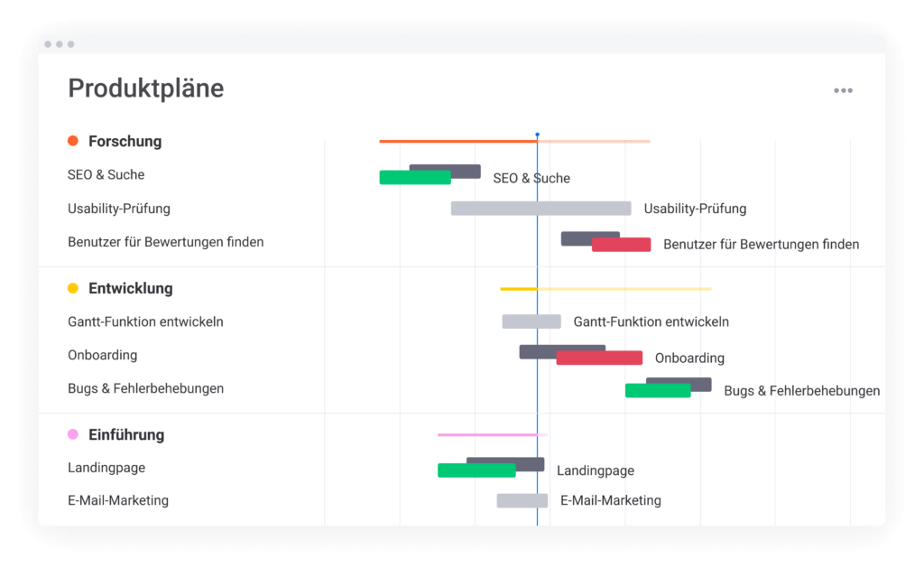Click the gray Usability-Prüfung Gantt bar

(x=541, y=209)
